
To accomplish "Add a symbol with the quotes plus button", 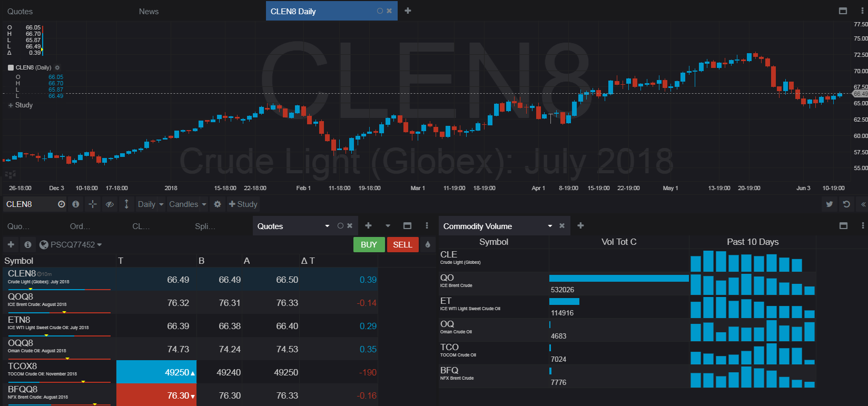I will tap(11, 244).
